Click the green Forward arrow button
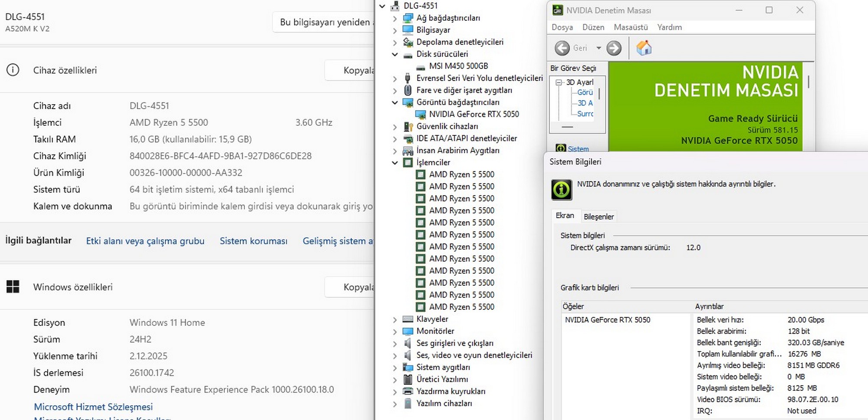The height and width of the screenshot is (420, 868). coord(614,48)
